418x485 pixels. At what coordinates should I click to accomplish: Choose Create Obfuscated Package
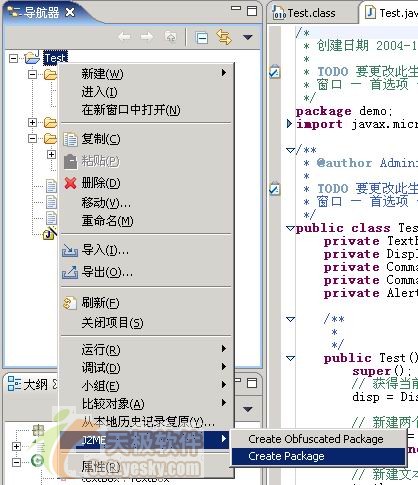[x=318, y=439]
